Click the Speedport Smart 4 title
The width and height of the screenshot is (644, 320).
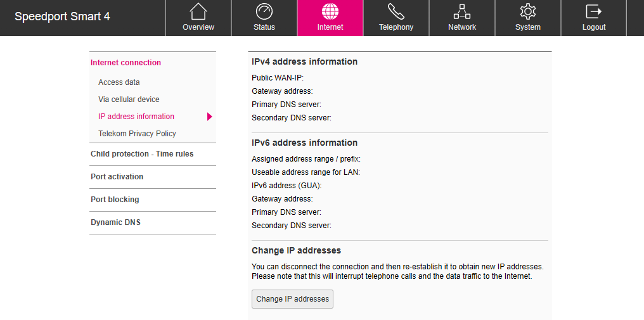coord(62,17)
